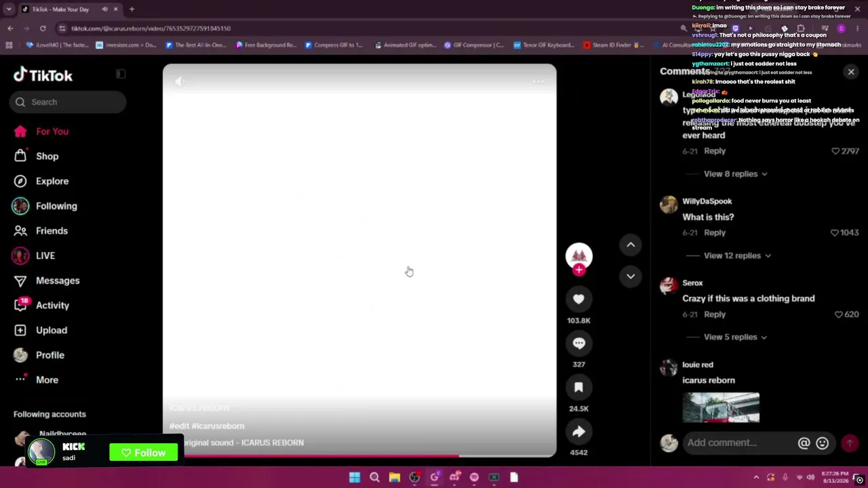Viewport: 868px width, 488px height.
Task: Open File Explorer from taskbar
Action: pos(394,477)
